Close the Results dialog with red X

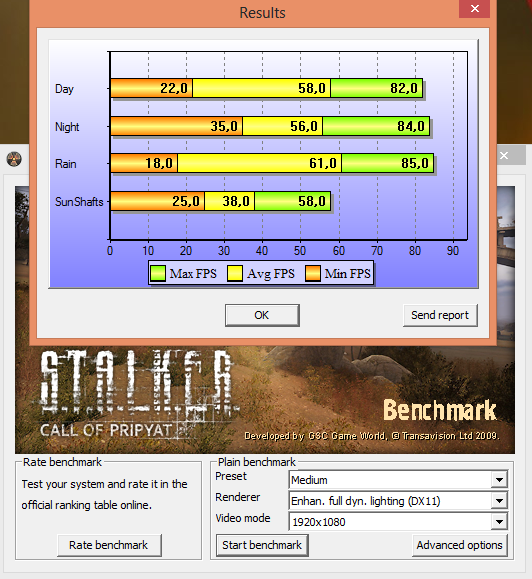474,8
